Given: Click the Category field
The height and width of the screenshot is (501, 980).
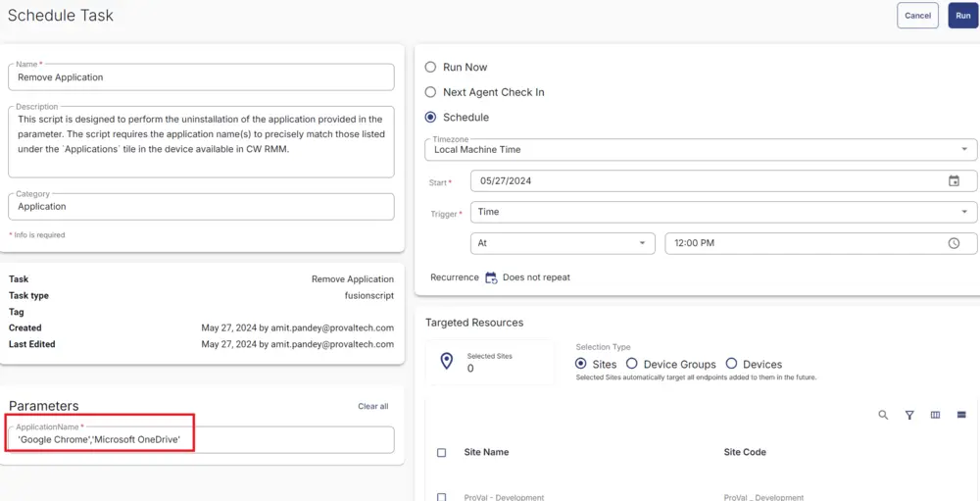Looking at the screenshot, I should pyautogui.click(x=201, y=207).
